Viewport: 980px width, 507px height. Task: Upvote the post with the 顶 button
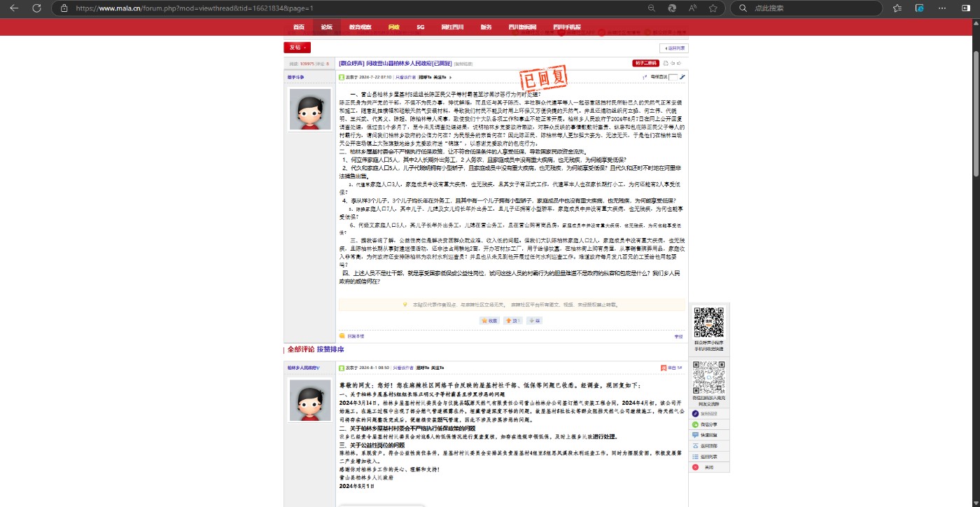[513, 320]
